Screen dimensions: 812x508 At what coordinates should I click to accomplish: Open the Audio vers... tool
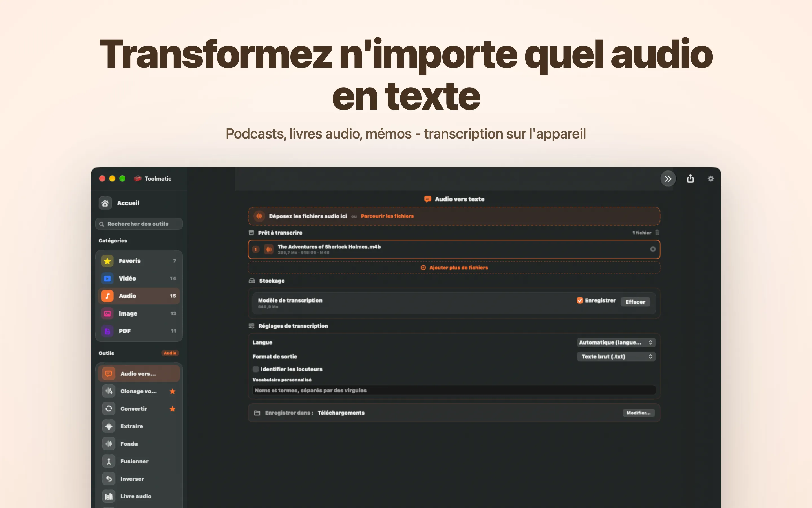[x=139, y=374]
